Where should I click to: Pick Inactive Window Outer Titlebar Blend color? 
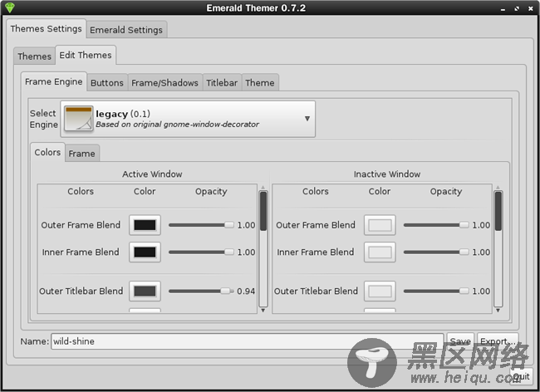pos(380,292)
